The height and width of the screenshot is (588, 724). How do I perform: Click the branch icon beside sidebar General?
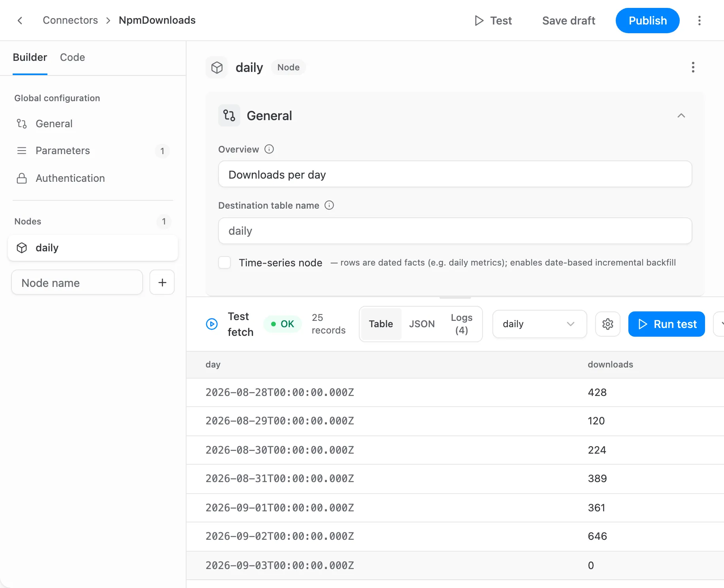22,124
